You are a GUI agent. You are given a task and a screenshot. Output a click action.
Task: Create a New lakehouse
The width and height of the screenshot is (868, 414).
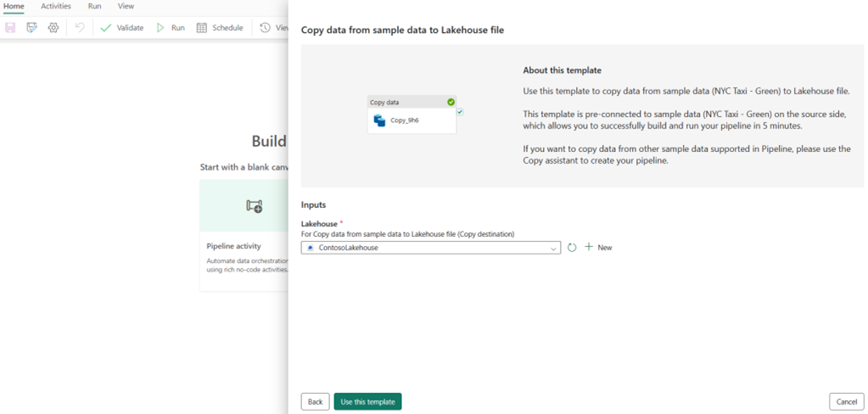click(x=598, y=248)
